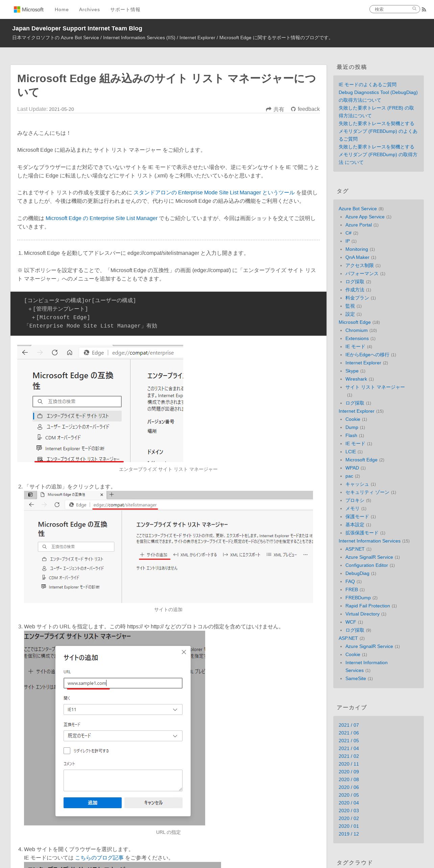Select the Azure App Service tag

tap(365, 217)
